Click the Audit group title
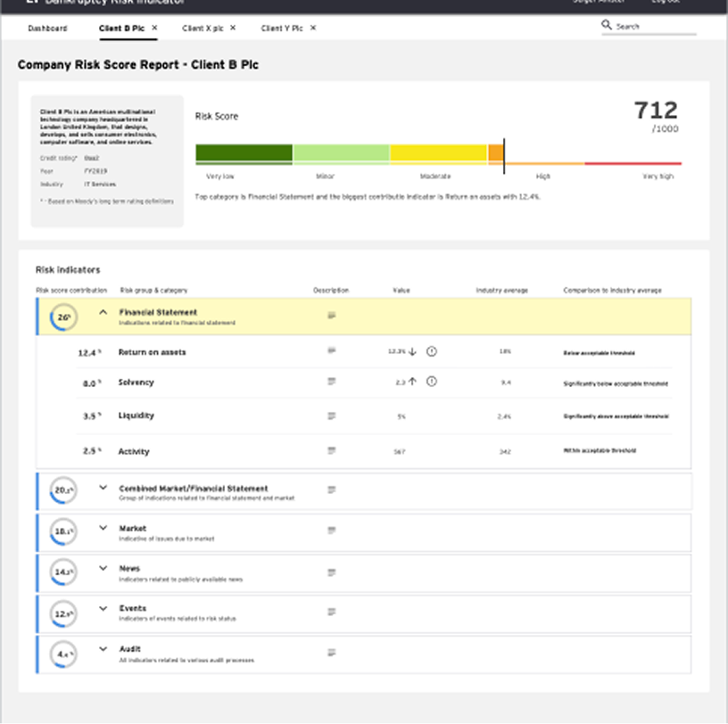Viewport: 728px width, 724px height. 129,649
